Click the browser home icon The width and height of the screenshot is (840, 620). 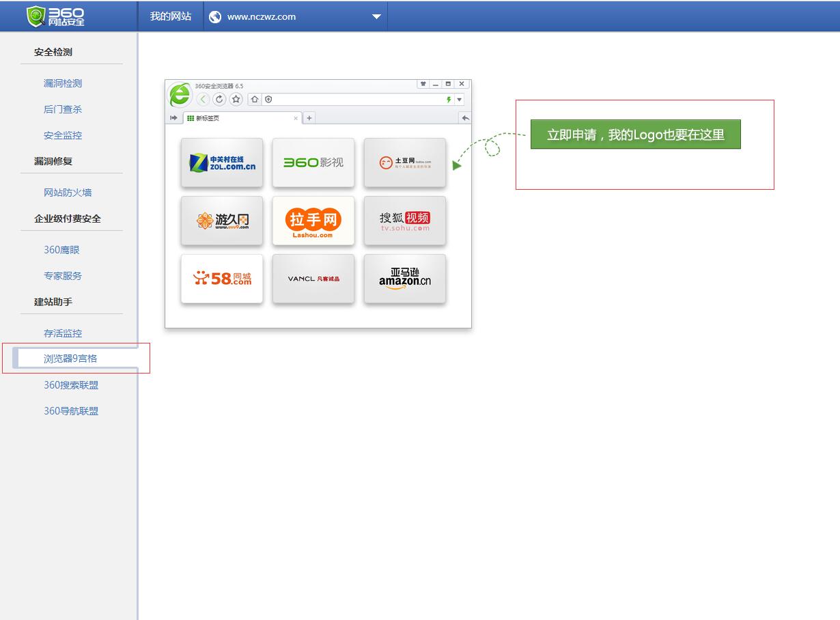tap(255, 100)
